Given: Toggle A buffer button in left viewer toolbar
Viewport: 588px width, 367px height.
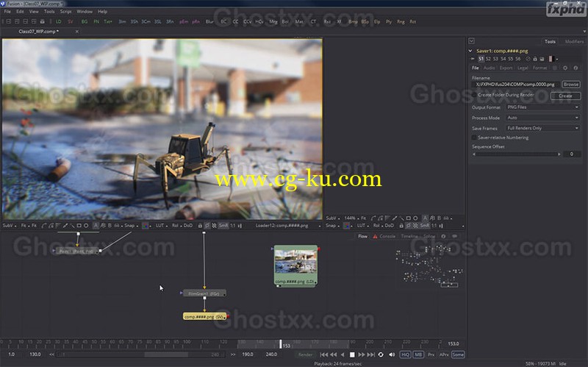Looking at the screenshot, I should pyautogui.click(x=96, y=226).
